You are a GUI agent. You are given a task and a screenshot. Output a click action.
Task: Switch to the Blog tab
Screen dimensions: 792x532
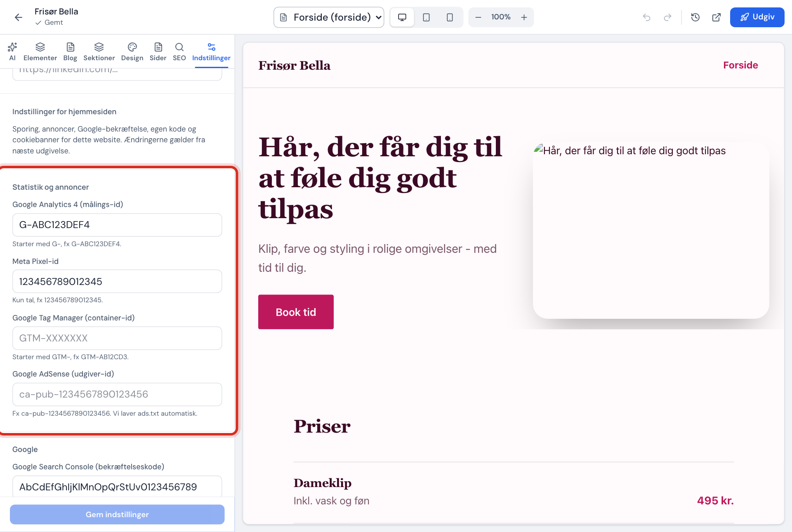coord(70,52)
